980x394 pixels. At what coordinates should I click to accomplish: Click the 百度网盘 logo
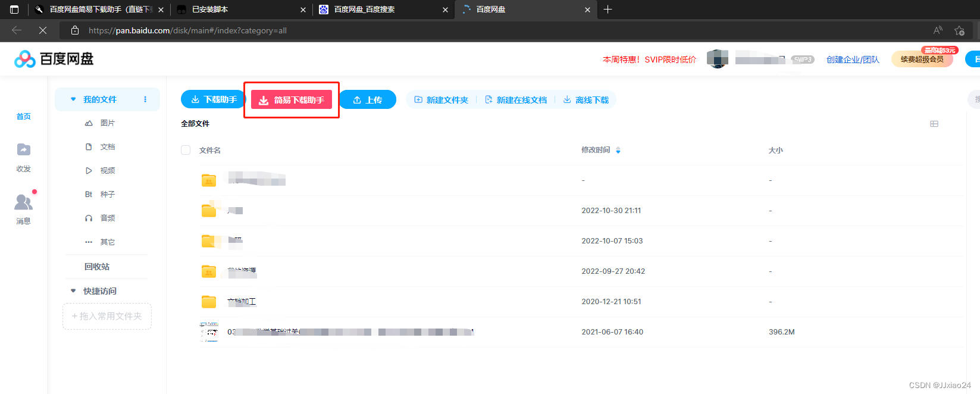point(54,59)
